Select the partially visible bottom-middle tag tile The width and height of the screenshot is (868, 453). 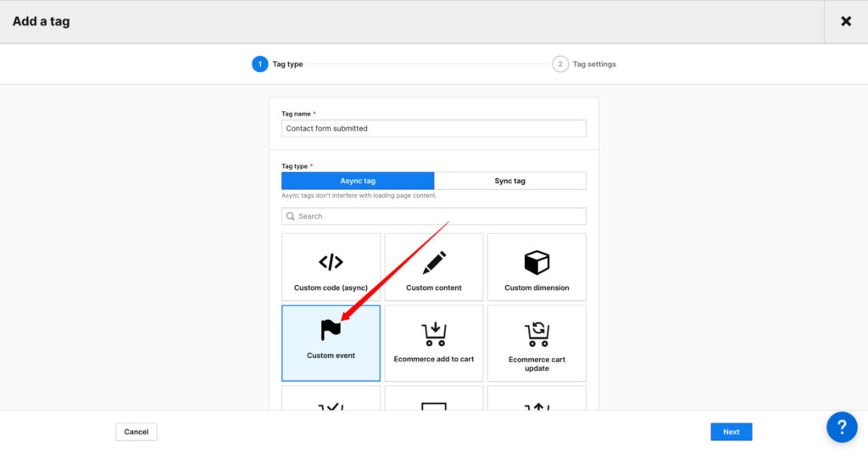[x=434, y=400]
